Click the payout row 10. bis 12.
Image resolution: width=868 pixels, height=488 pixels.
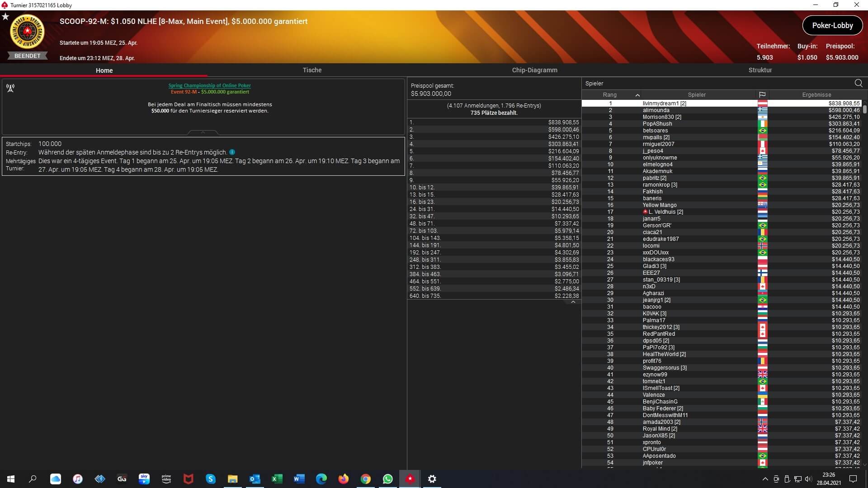[494, 188]
